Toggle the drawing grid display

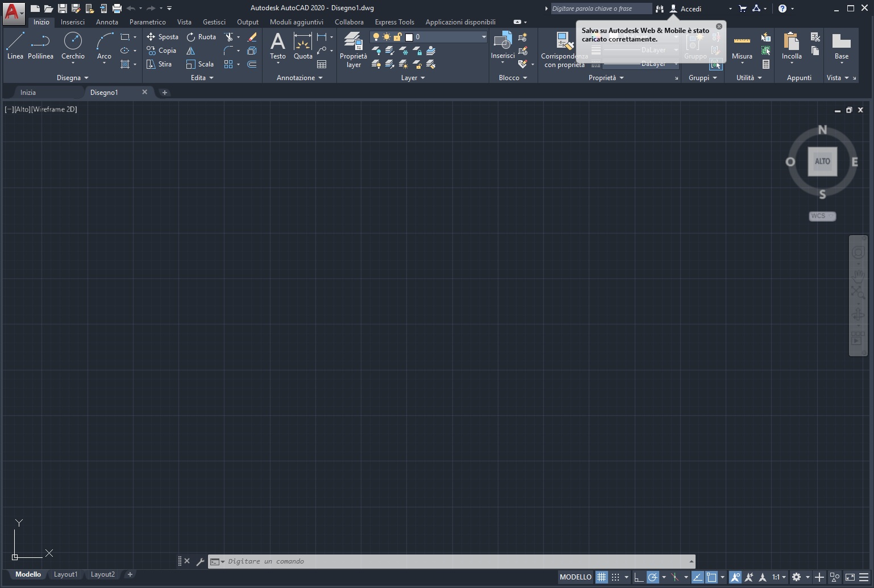point(601,577)
